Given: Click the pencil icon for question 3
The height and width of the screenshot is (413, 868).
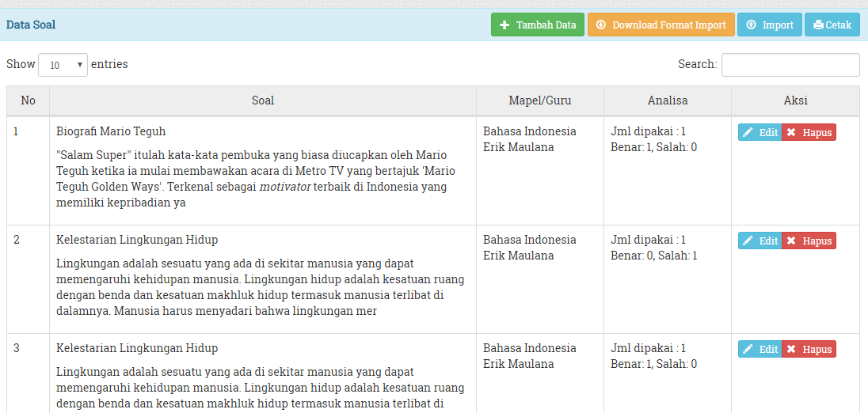Looking at the screenshot, I should (748, 350).
